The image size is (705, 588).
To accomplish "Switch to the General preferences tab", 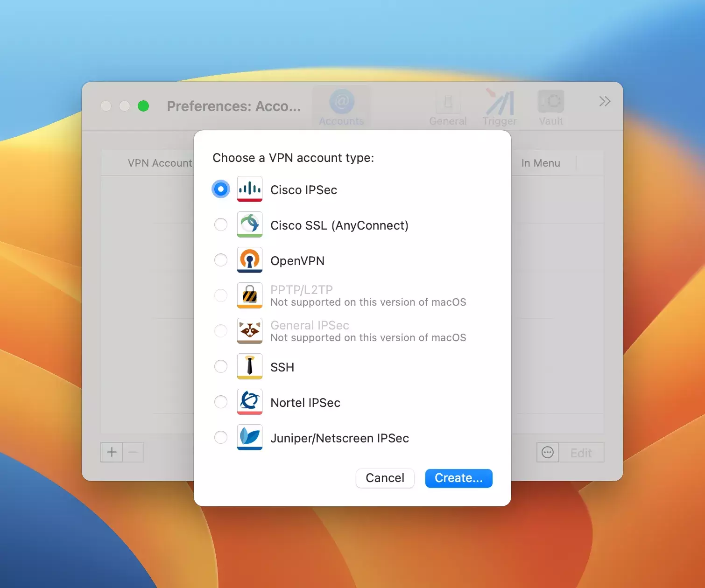I will coord(448,107).
